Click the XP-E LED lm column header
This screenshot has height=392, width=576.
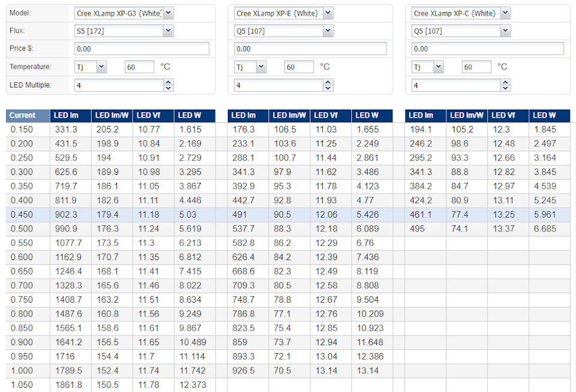(x=248, y=115)
